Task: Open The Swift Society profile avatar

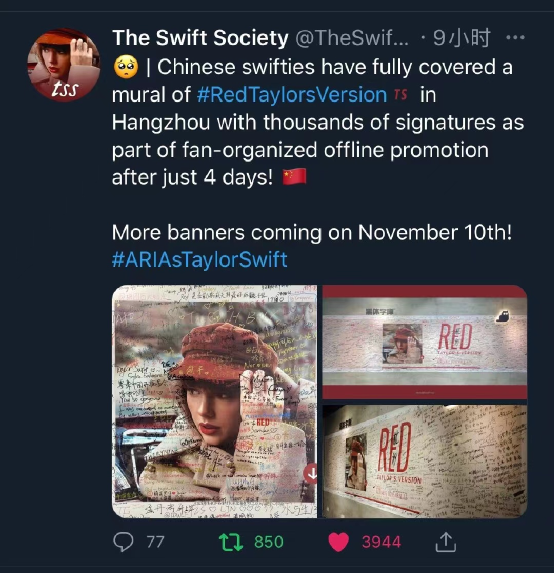Action: tap(64, 64)
